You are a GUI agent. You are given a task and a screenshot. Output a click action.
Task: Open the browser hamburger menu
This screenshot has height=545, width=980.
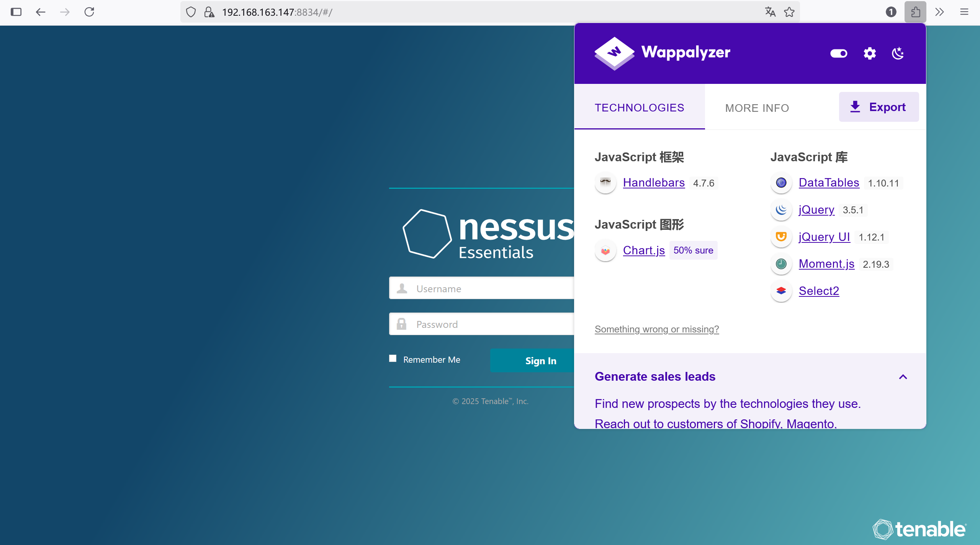point(964,12)
